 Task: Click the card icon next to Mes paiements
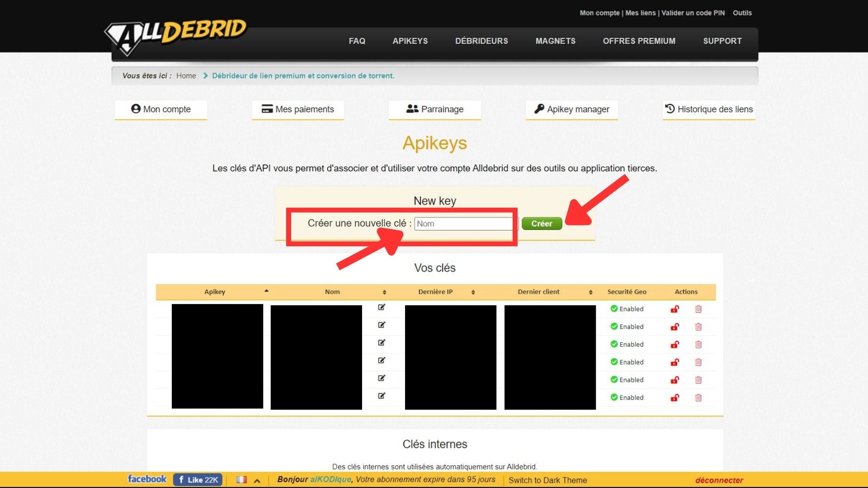pos(267,109)
